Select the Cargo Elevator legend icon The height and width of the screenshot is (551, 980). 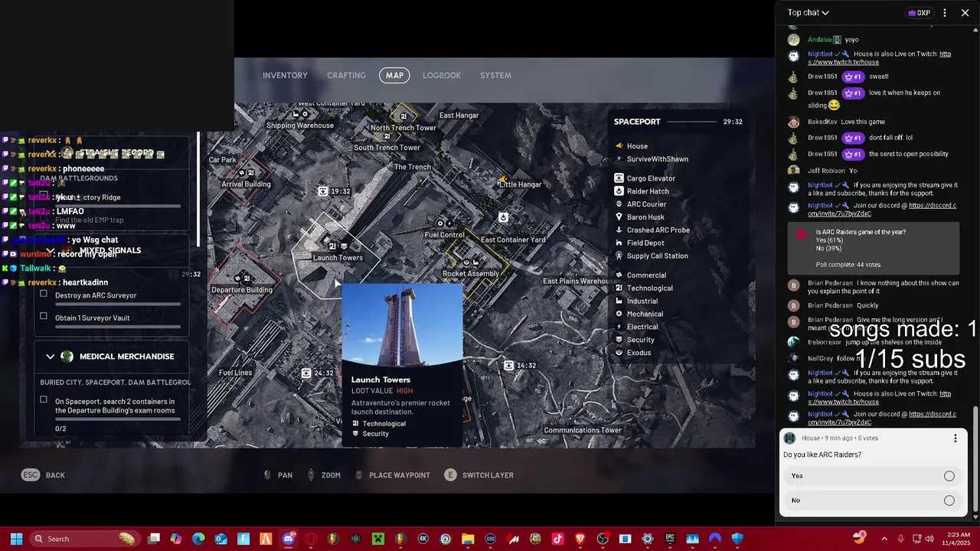click(619, 178)
